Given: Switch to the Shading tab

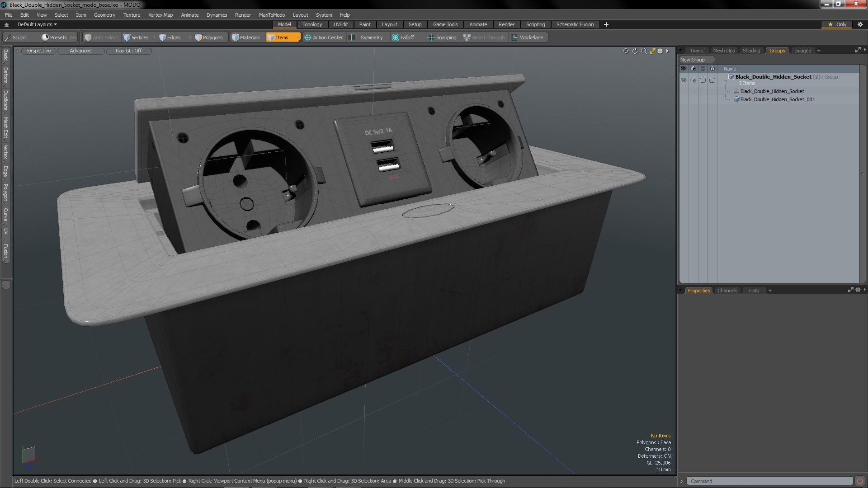Looking at the screenshot, I should (751, 51).
